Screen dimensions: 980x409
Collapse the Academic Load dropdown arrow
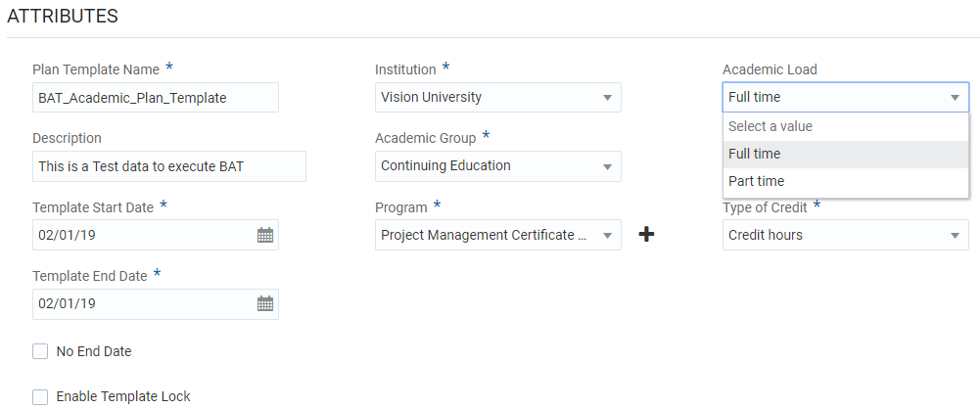955,98
